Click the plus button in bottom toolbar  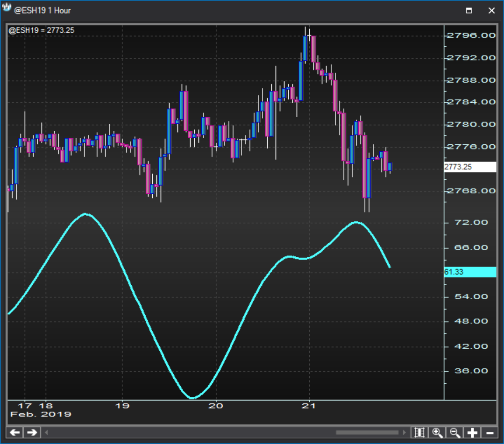coord(472,432)
